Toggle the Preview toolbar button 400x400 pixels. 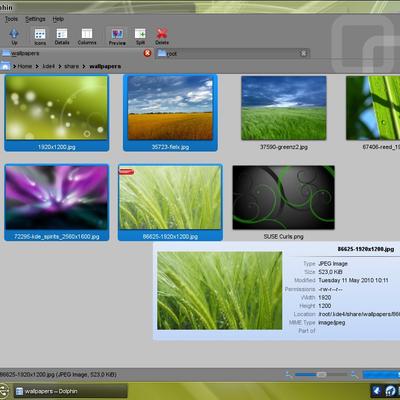click(117, 36)
